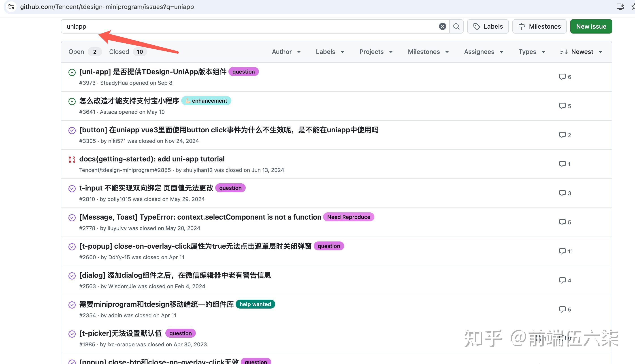
Task: Click author niki571 on issue #3305
Action: 117,141
